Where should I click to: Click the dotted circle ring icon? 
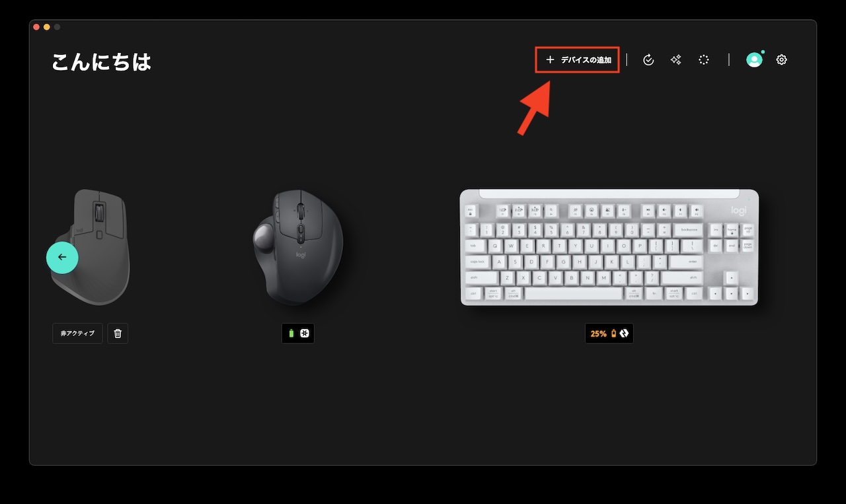click(x=704, y=60)
